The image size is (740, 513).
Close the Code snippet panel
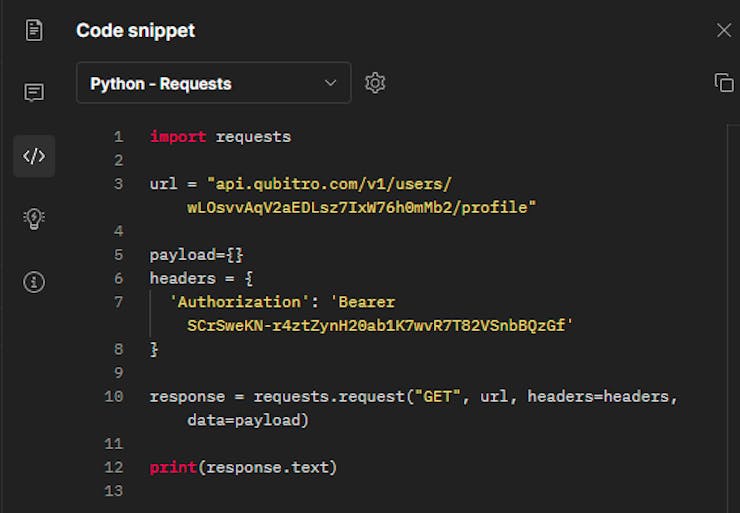(724, 30)
